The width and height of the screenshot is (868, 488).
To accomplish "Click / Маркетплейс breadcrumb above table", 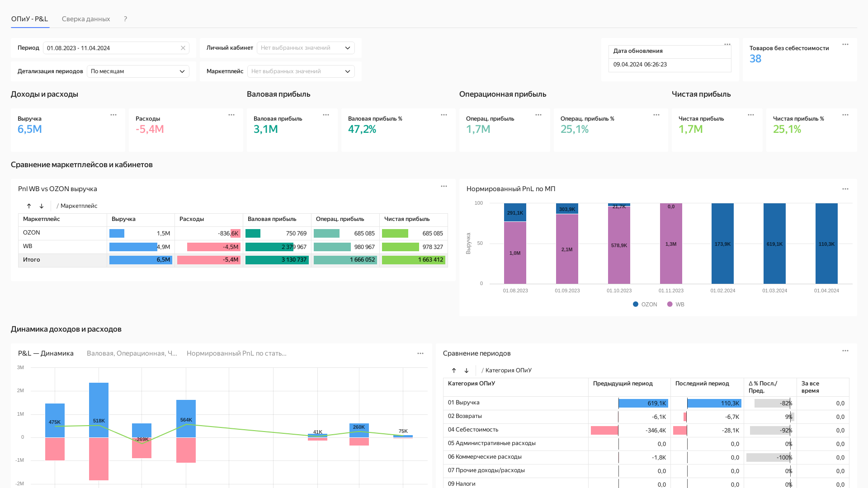I will click(x=77, y=206).
